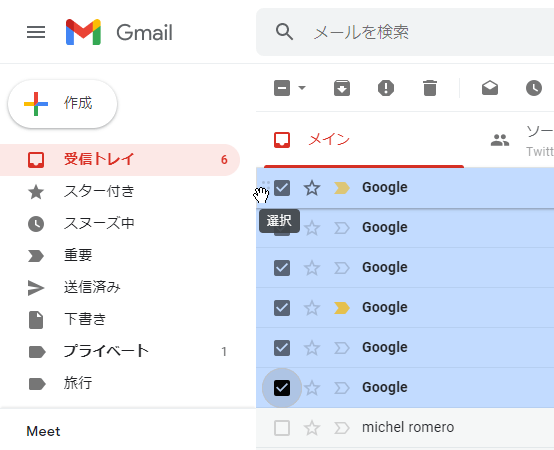
Task: Check the michel romero email checkbox
Action: click(282, 428)
